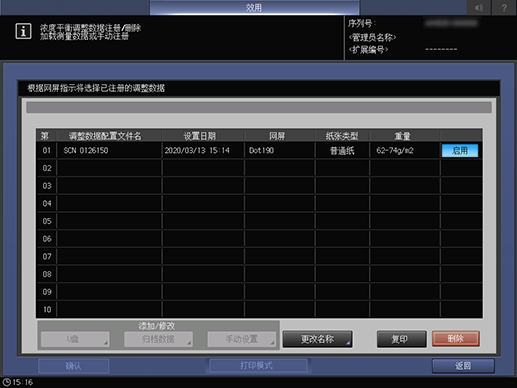Click the 打印模式 button
Screen dimensions: 517x388
pyautogui.click(x=257, y=366)
